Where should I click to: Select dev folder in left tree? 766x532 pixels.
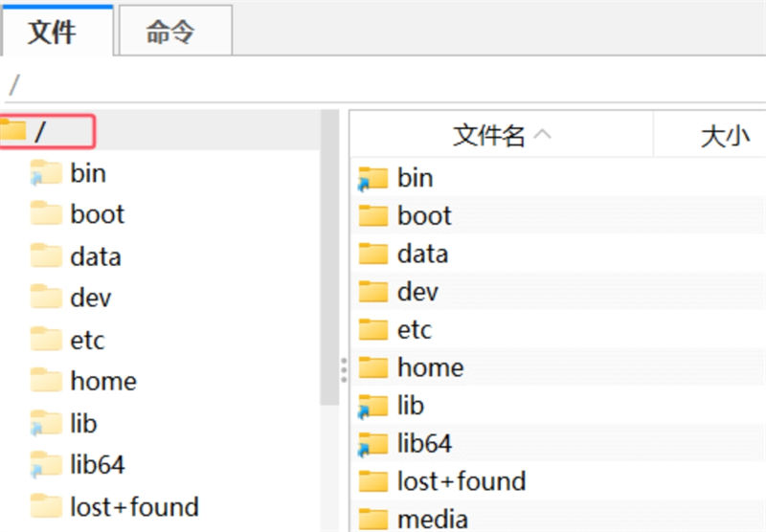click(90, 298)
